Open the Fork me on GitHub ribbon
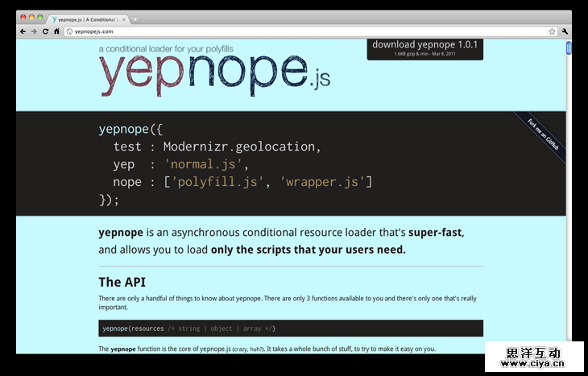588x376 pixels. tap(542, 134)
